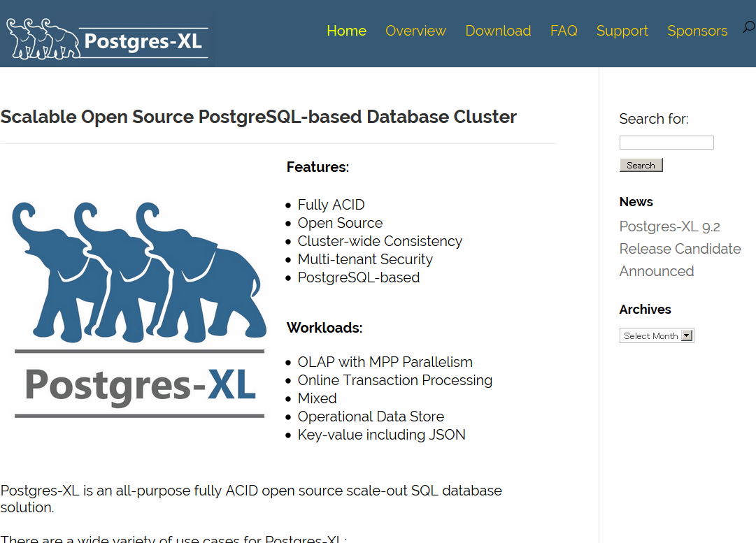Click the 'Key-value including JSON' list item

(x=381, y=435)
